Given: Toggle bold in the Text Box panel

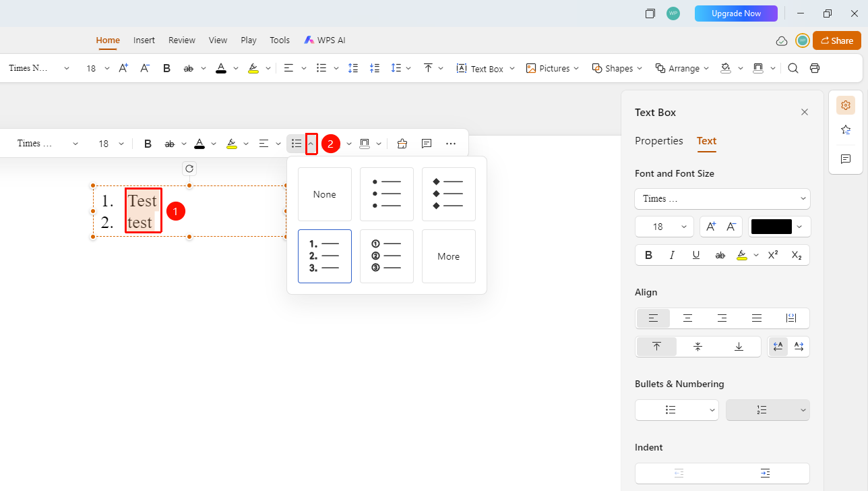Looking at the screenshot, I should (648, 255).
